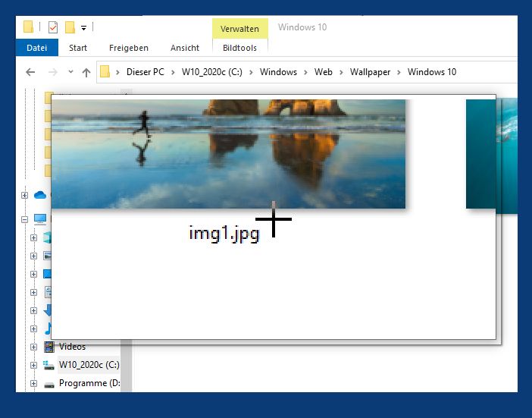Image resolution: width=532 pixels, height=418 pixels.
Task: Select the Verwalten contextual tab
Action: click(x=239, y=29)
